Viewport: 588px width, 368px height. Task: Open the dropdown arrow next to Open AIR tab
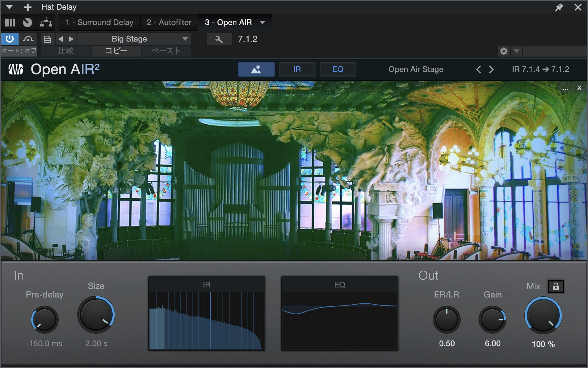(x=263, y=22)
